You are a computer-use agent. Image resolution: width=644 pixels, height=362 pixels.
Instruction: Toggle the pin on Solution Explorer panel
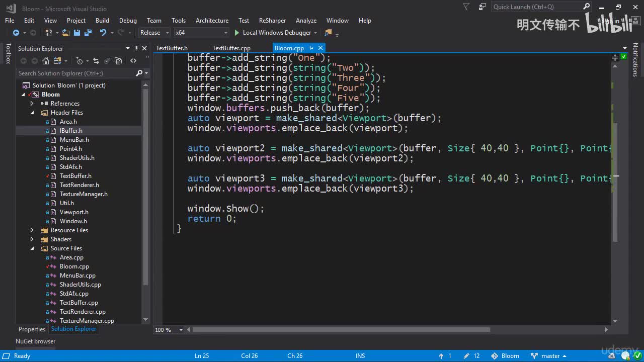coord(136,48)
